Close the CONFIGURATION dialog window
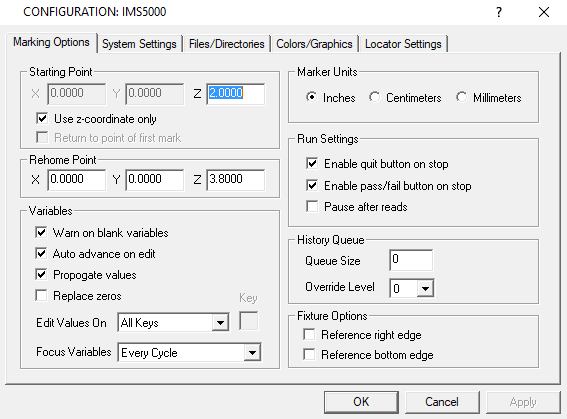 point(543,12)
